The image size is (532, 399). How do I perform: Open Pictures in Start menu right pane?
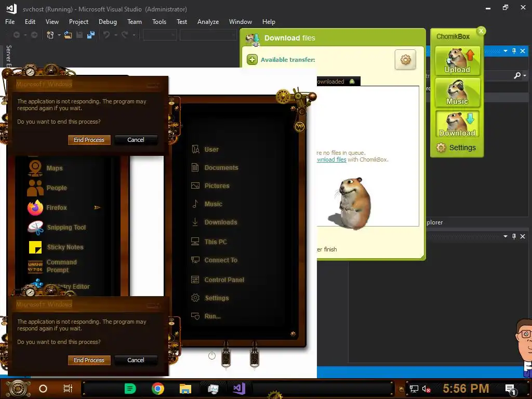pos(210,186)
